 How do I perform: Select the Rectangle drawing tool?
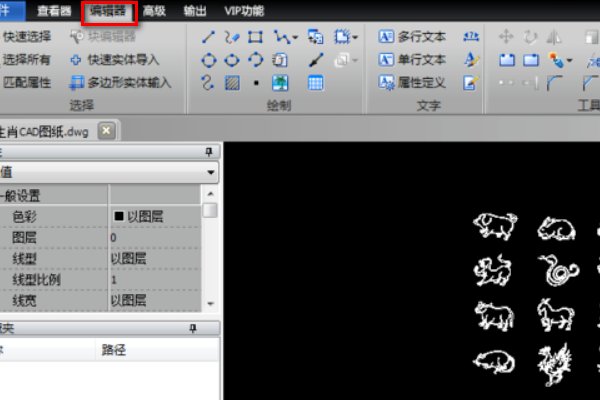255,37
